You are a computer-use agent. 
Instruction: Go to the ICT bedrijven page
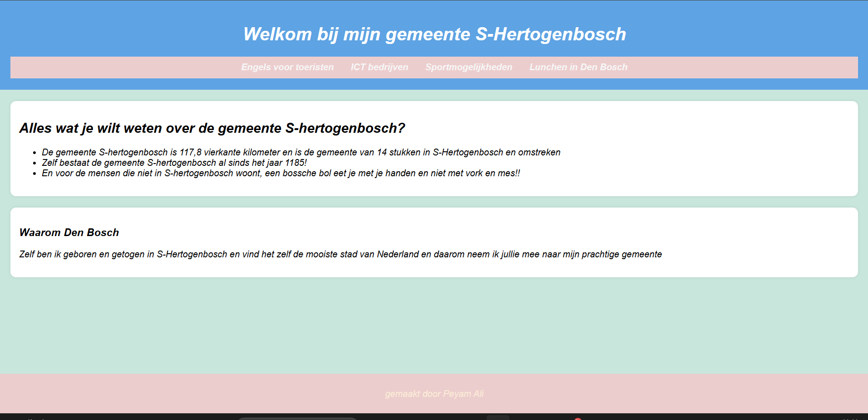click(379, 67)
